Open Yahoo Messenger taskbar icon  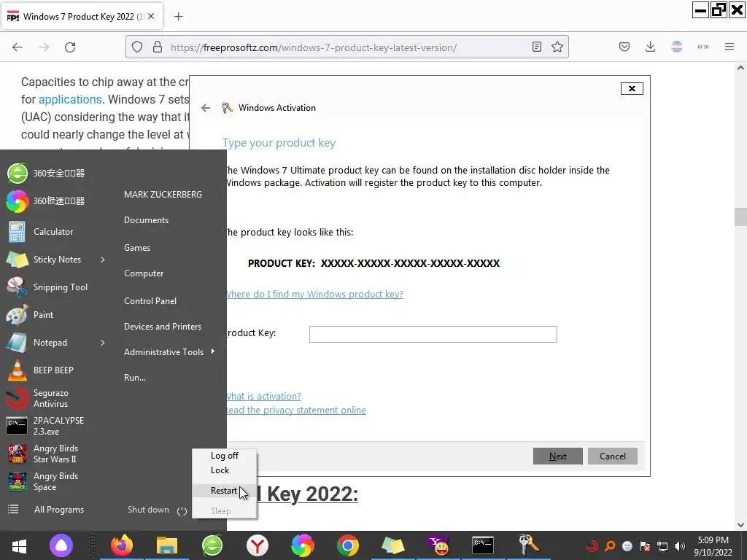[x=438, y=545]
